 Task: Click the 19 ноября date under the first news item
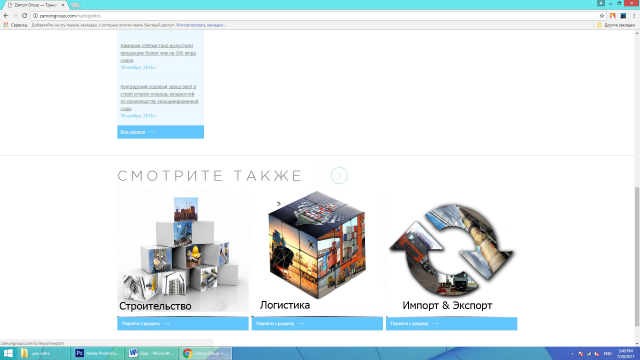coord(138,67)
